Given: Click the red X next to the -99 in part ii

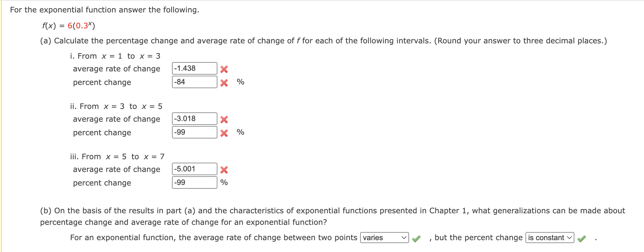Looking at the screenshot, I should (225, 133).
